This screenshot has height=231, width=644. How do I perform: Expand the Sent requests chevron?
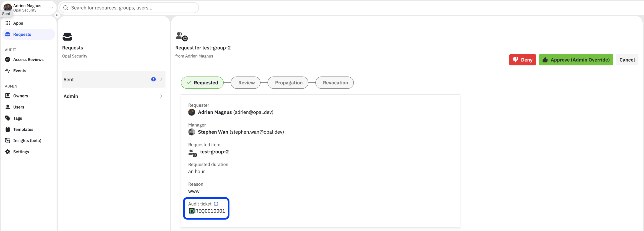(161, 79)
